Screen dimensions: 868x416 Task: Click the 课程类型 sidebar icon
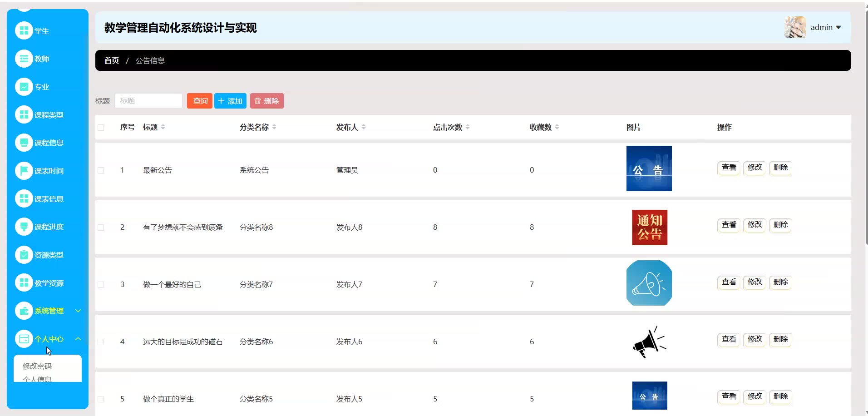(x=24, y=114)
